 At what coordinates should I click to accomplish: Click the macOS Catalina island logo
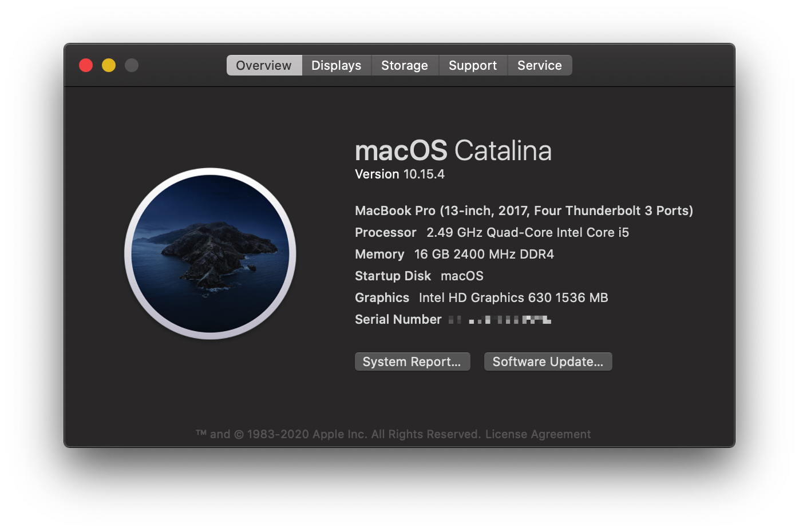click(x=210, y=253)
